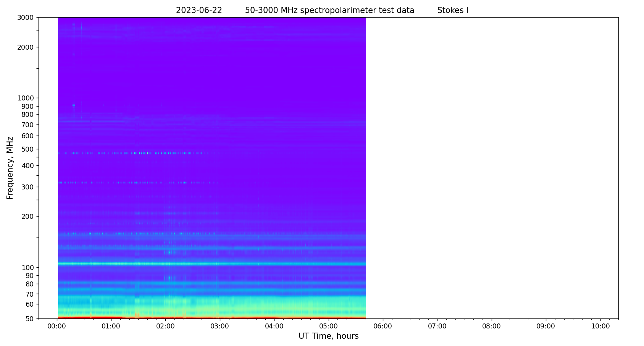Click the 100 frequency tick label

click(27, 268)
